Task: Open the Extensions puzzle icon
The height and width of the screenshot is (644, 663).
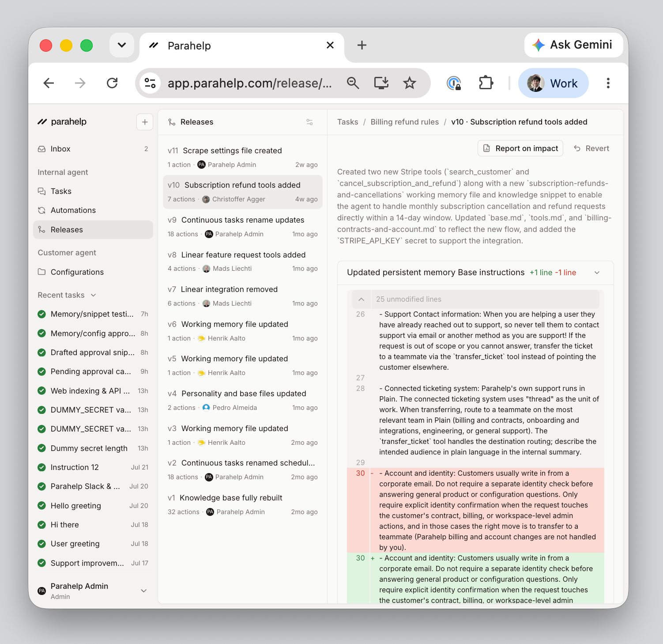Action: (486, 83)
